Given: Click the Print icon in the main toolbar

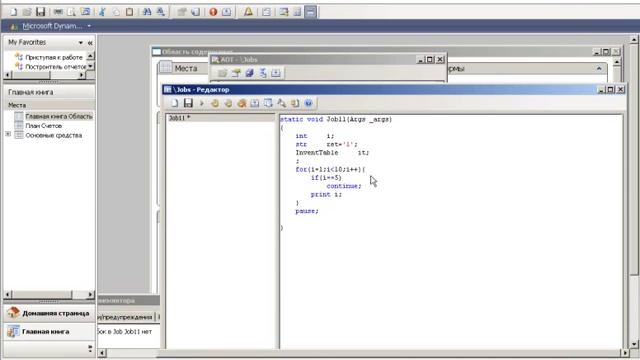Looking at the screenshot, I should (x=58, y=12).
